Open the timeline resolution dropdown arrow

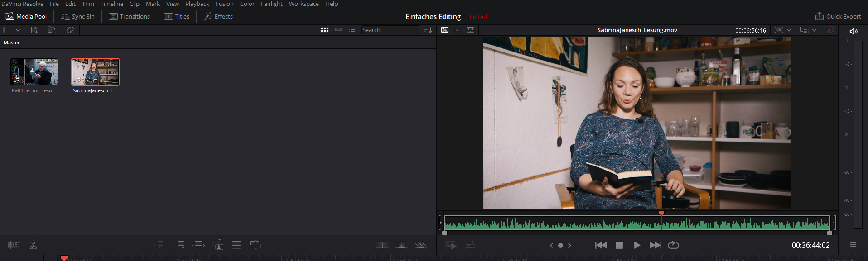[x=814, y=30]
